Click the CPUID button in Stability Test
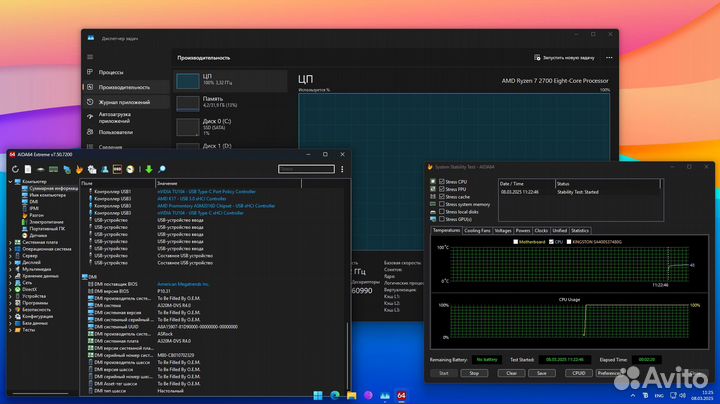 click(x=579, y=373)
